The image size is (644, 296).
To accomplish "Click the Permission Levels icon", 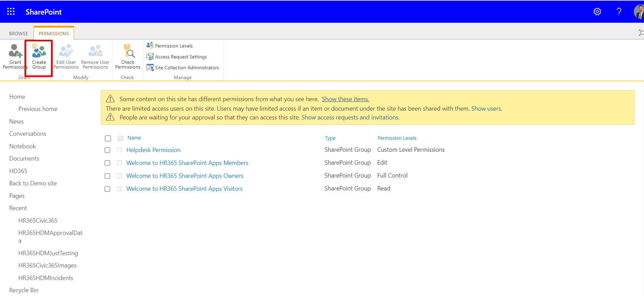I will click(150, 45).
